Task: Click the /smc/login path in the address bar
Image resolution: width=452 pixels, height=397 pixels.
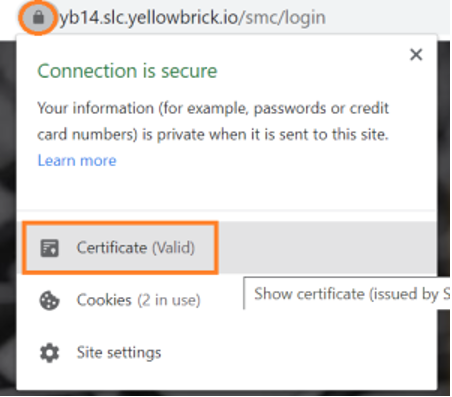Action: (282, 18)
